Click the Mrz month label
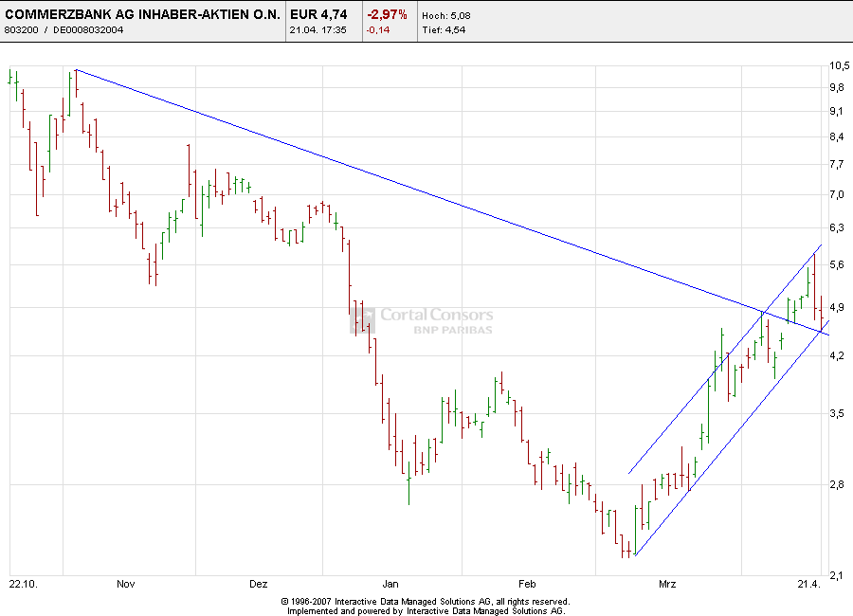Image resolution: width=853 pixels, height=616 pixels. (x=667, y=585)
